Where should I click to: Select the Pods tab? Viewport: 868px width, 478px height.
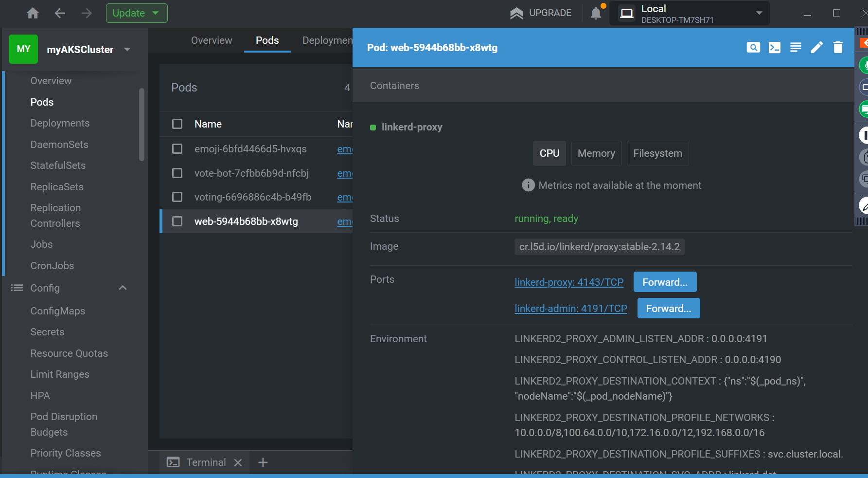point(267,40)
